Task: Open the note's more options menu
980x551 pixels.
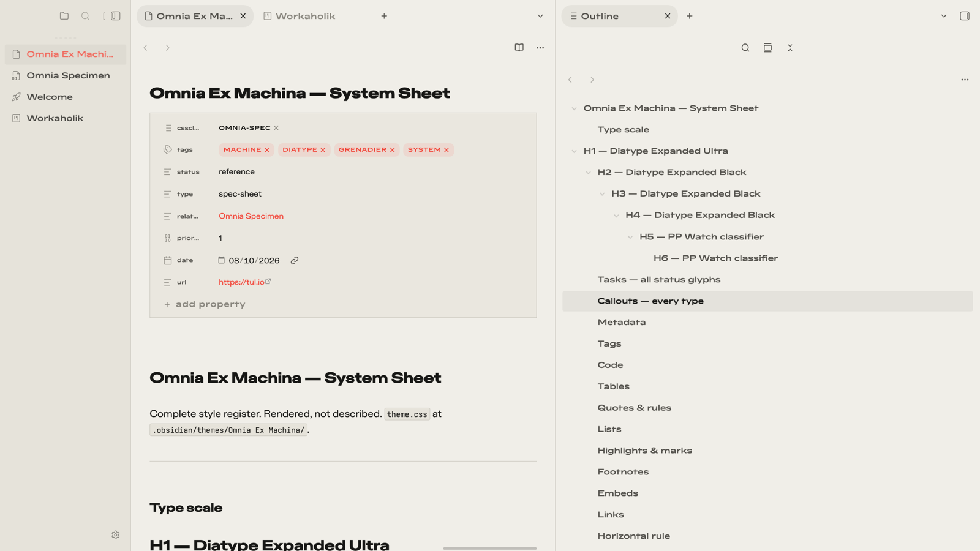Action: [540, 48]
